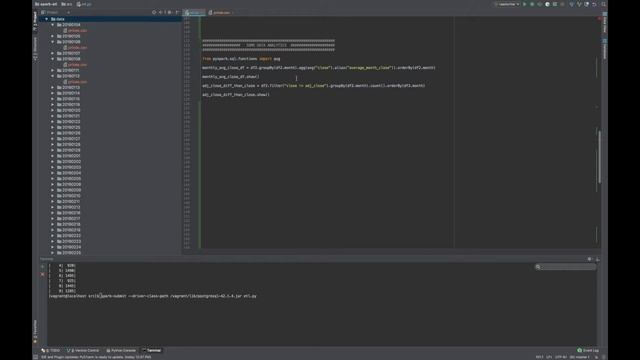Expand the 20190107 folder

(x=53, y=53)
